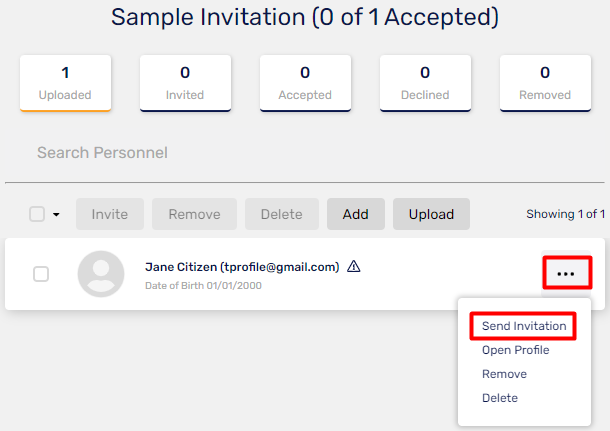
Task: Click the Invite button
Action: [110, 214]
